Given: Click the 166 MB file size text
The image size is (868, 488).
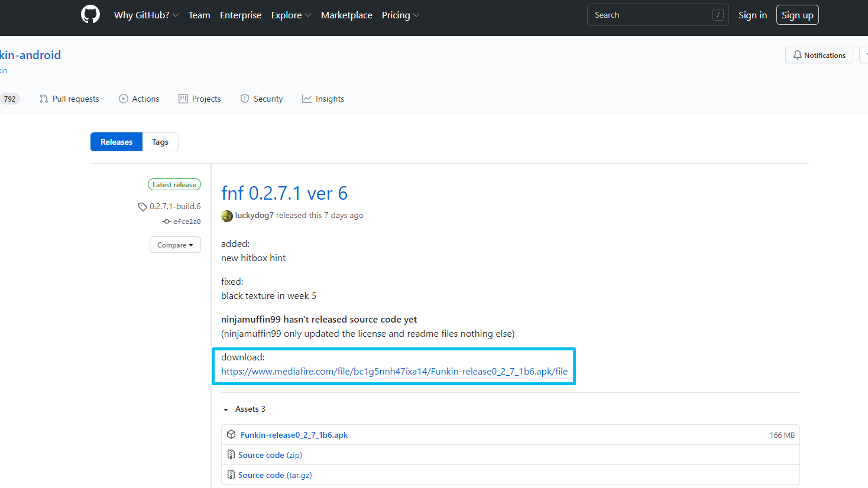Looking at the screenshot, I should 782,435.
